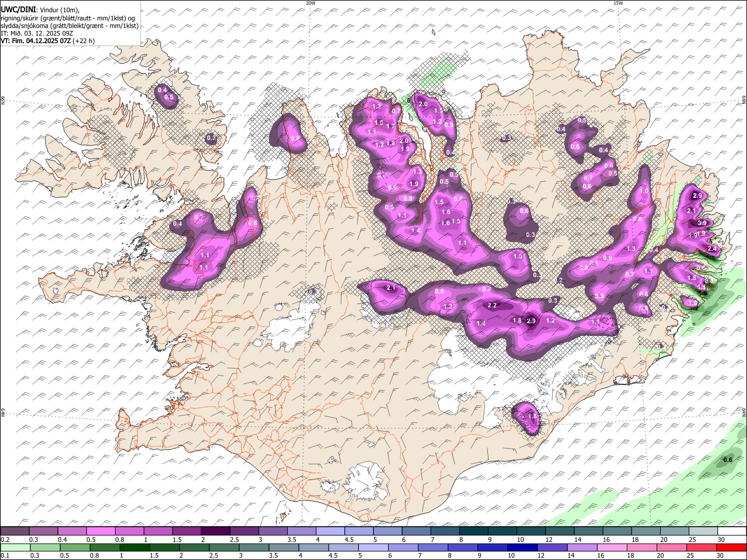Click the UWC/DINI Vindur (10m) title text

[39, 10]
